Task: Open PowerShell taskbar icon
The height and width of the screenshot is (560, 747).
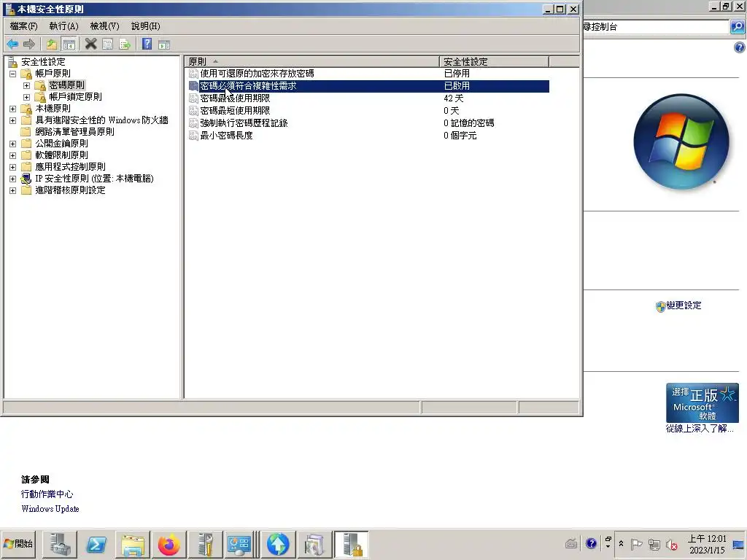Action: [96, 544]
